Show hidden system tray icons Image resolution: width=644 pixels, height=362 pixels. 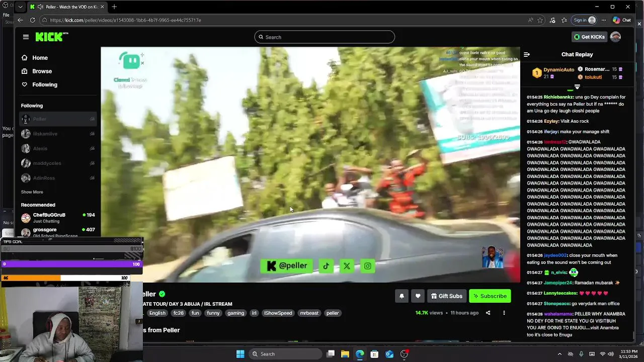pyautogui.click(x=559, y=354)
